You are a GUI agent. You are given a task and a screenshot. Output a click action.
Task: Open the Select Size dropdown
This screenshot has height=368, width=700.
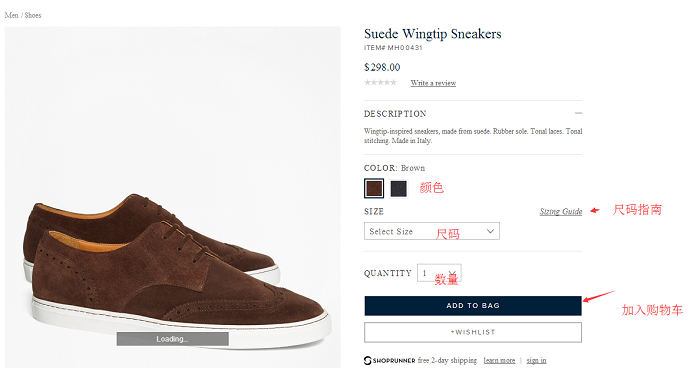coord(432,231)
